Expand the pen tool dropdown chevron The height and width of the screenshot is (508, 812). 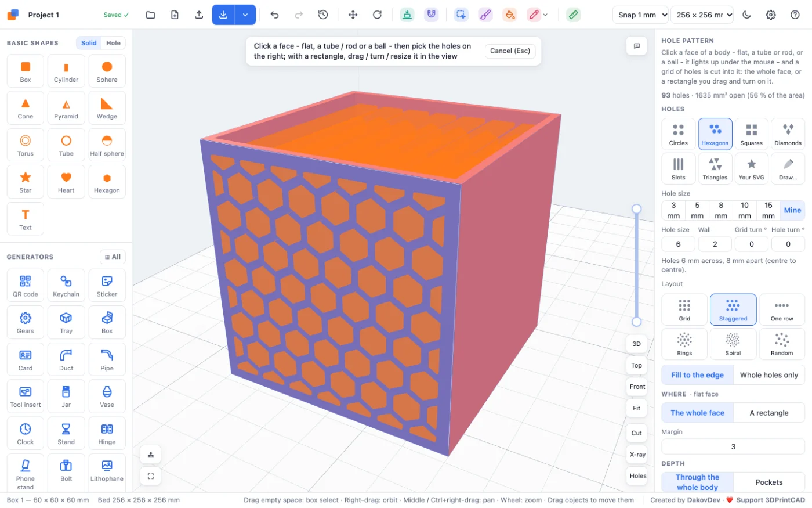[x=545, y=15]
